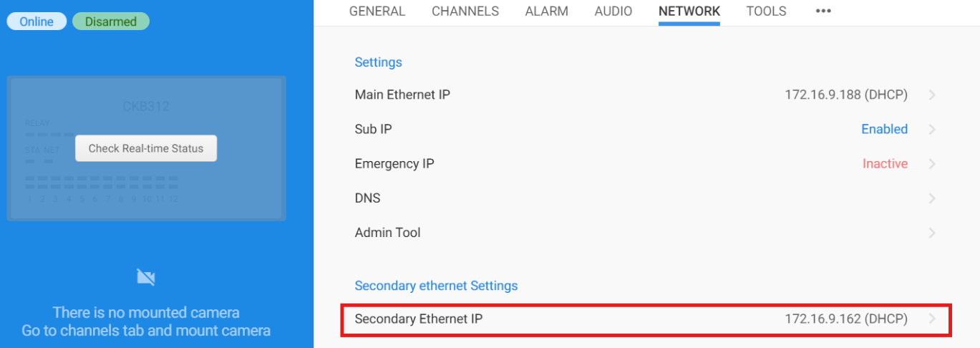The image size is (980, 348).
Task: Click the chevron next to DNS
Action: [x=932, y=198]
